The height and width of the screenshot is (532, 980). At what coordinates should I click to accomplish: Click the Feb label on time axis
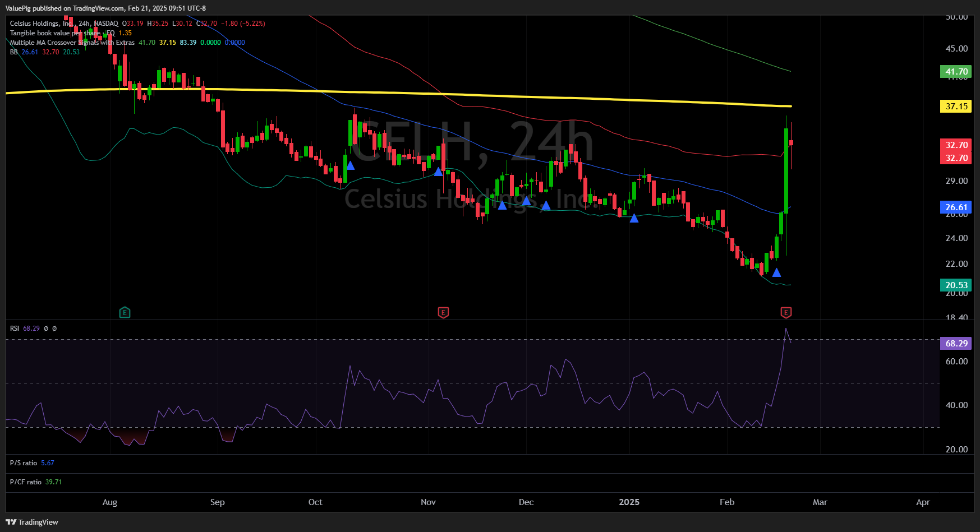(727, 502)
